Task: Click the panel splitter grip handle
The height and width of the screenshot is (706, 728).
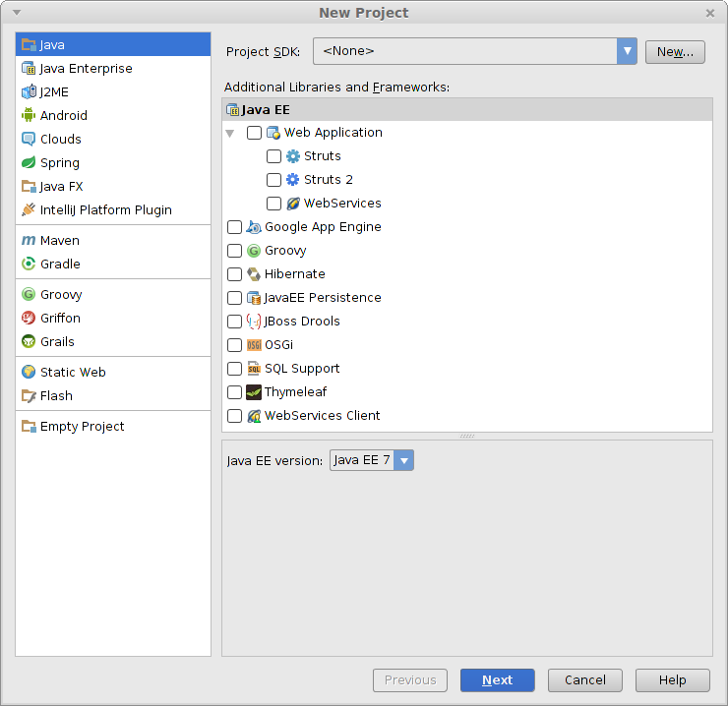Action: pos(467,436)
